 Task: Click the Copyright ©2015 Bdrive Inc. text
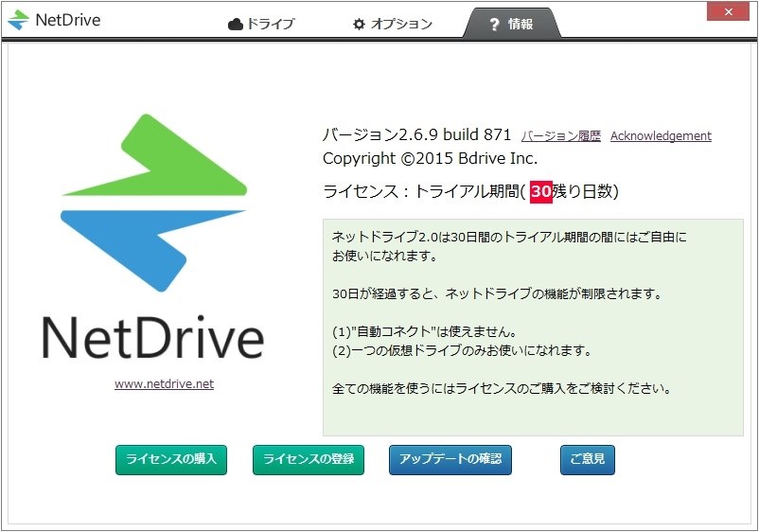[430, 158]
